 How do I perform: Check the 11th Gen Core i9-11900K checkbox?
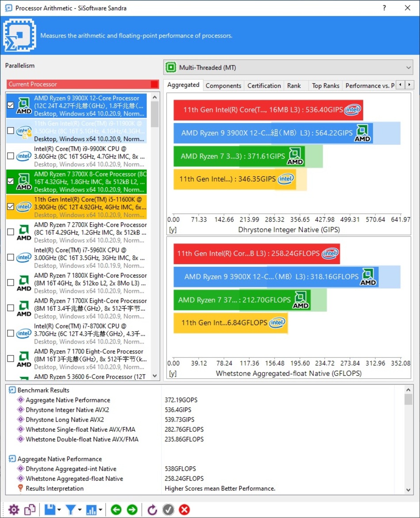(x=11, y=131)
